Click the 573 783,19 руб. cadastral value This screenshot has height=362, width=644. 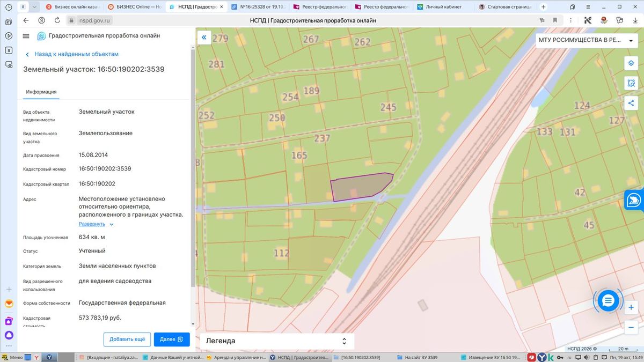coord(100,317)
